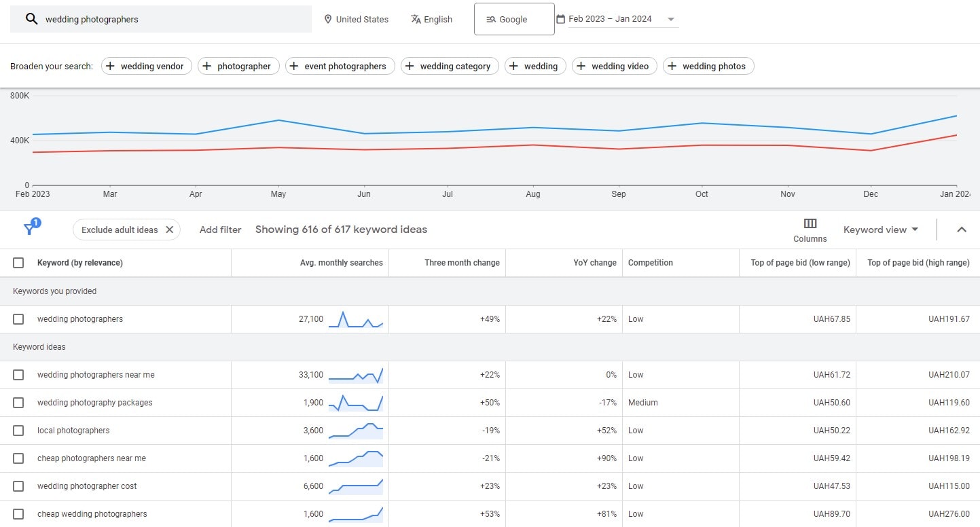Click the sparkline trend for local photographers
Image resolution: width=980 pixels, height=527 pixels.
(x=356, y=431)
